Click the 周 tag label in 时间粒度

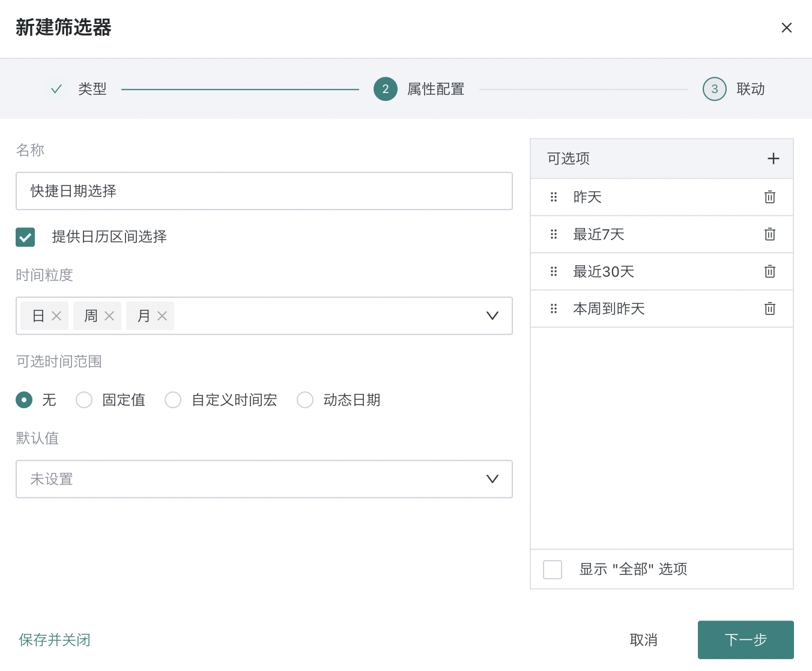(91, 316)
